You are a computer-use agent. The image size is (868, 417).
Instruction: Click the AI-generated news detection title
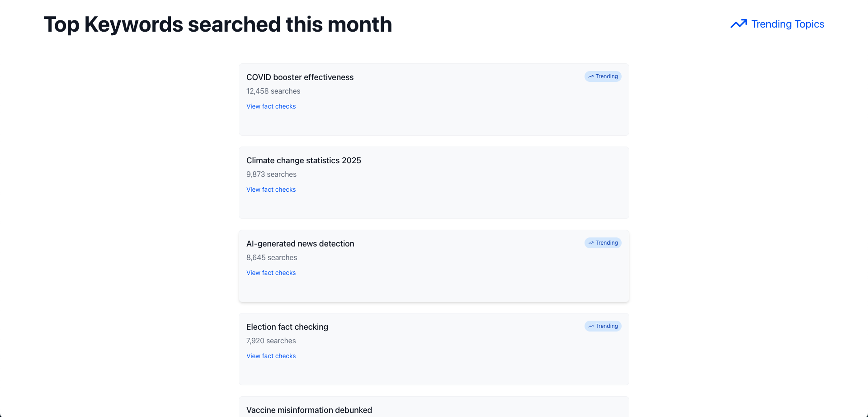(x=300, y=244)
